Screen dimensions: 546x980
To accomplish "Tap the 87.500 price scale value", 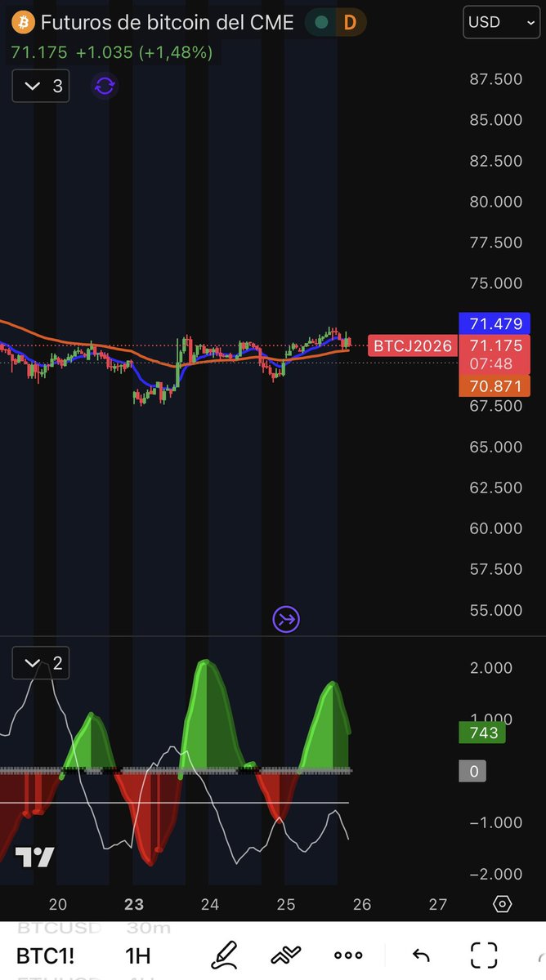I will click(x=496, y=79).
